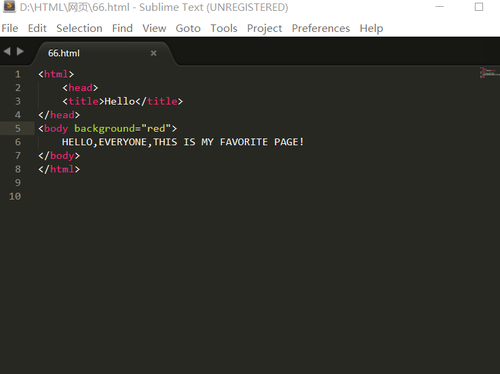The image size is (500, 374).
Task: Click the opening <title> tag
Action: point(83,101)
